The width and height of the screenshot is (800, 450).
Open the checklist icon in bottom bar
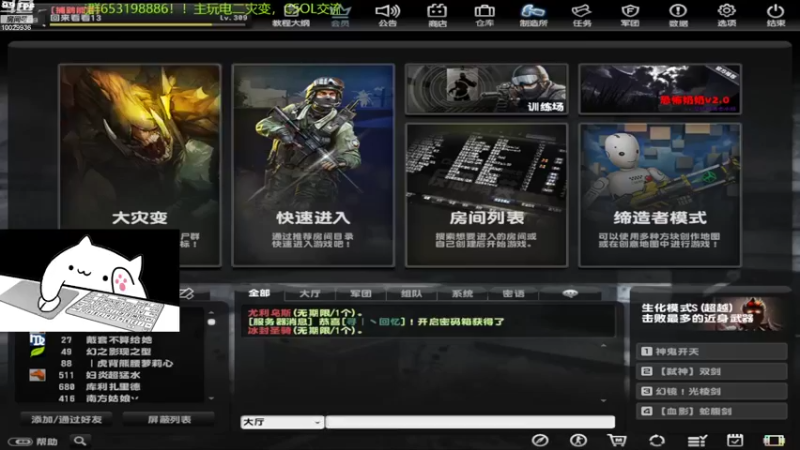(x=697, y=440)
